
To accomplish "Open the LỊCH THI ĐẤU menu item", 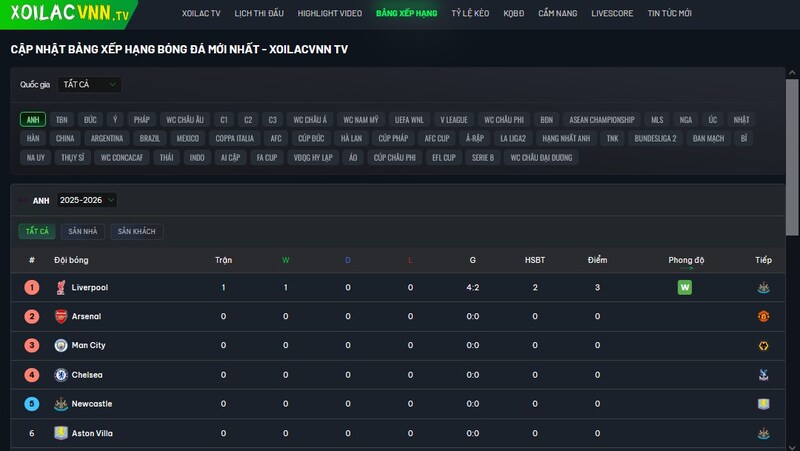I will coord(259,13).
